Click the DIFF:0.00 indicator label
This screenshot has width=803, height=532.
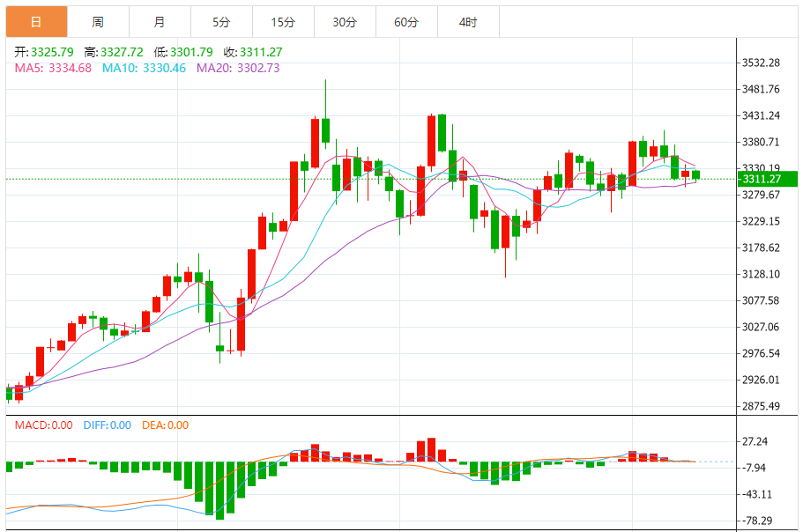107,425
